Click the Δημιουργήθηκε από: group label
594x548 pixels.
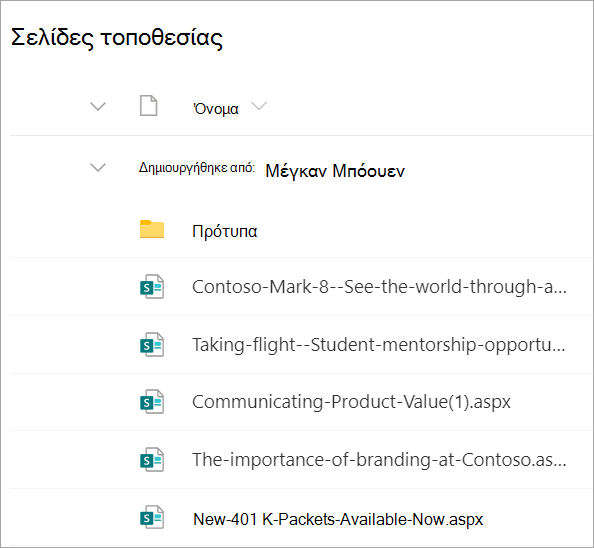(x=197, y=168)
